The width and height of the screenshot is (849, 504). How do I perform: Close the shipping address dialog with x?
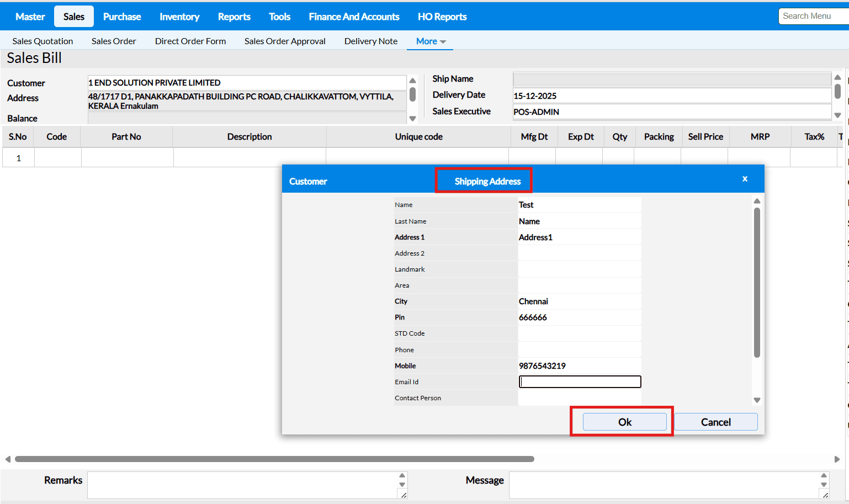point(745,179)
